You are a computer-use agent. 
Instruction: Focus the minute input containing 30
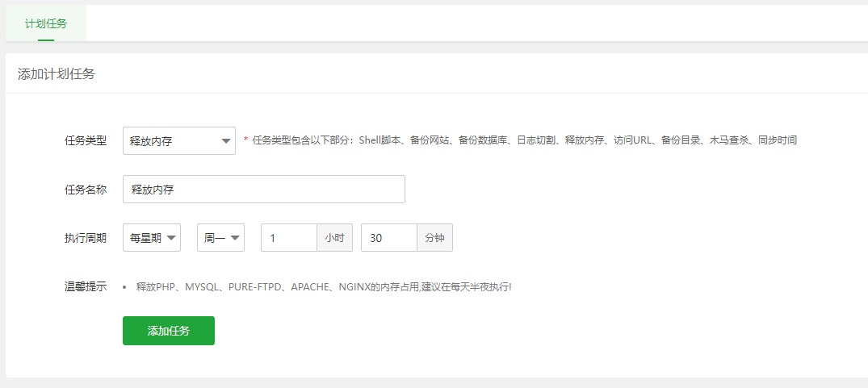(x=389, y=238)
